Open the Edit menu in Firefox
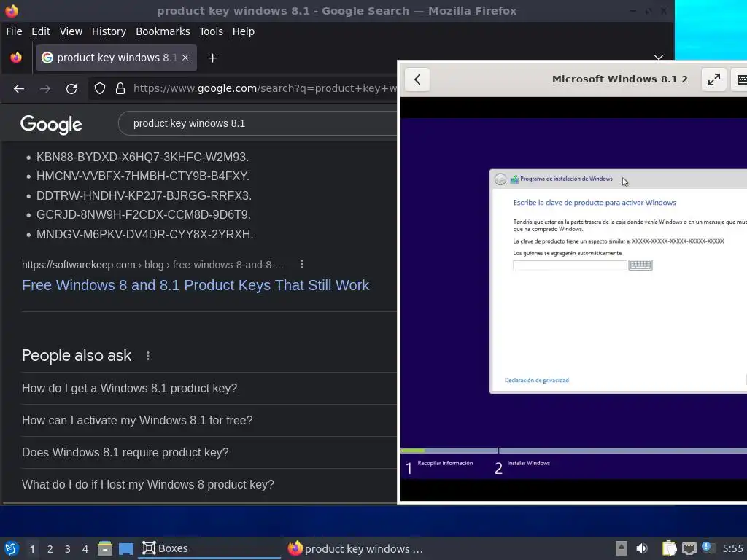 click(x=41, y=31)
